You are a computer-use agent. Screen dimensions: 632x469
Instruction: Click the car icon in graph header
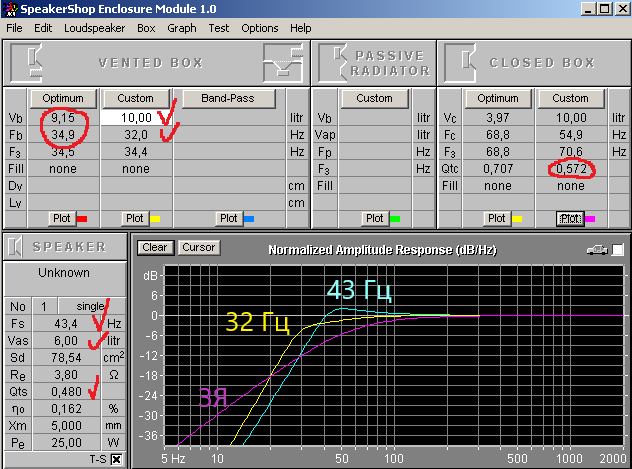click(597, 250)
